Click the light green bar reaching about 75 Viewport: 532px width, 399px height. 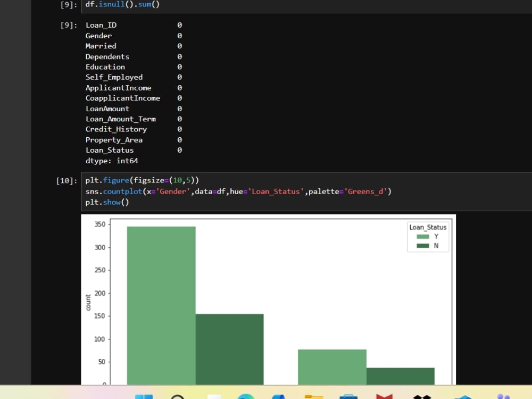pyautogui.click(x=332, y=367)
